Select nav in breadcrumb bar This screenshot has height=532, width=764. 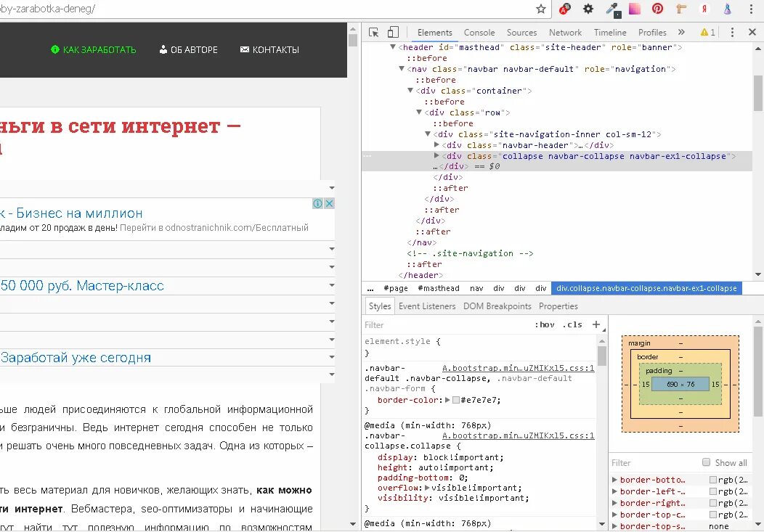pyautogui.click(x=476, y=288)
